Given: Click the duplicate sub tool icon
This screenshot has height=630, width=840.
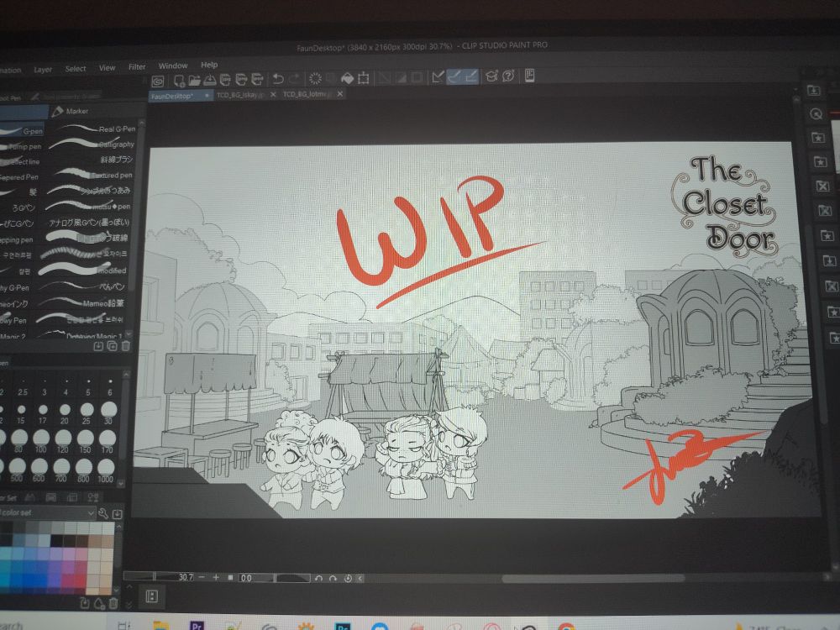Looking at the screenshot, I should point(112,346).
